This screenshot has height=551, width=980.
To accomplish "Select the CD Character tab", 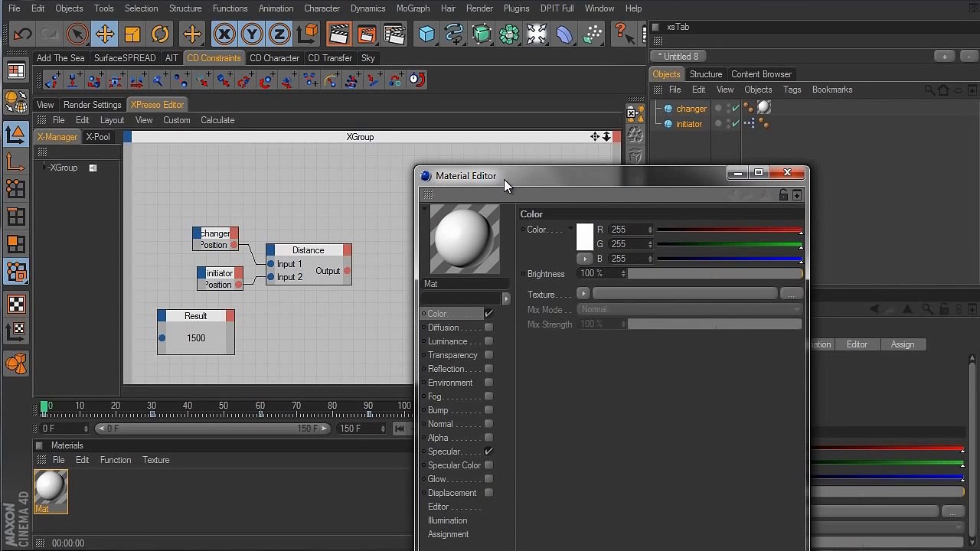I will point(274,58).
